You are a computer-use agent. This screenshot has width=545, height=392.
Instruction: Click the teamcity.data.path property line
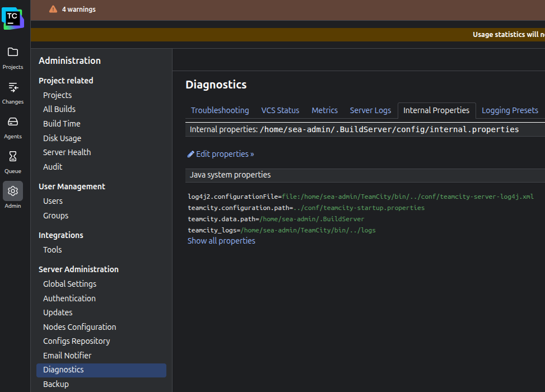click(276, 219)
